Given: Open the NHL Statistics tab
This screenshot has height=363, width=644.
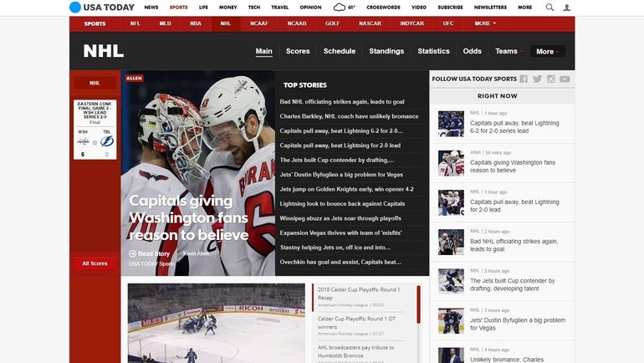Looking at the screenshot, I should click(433, 51).
